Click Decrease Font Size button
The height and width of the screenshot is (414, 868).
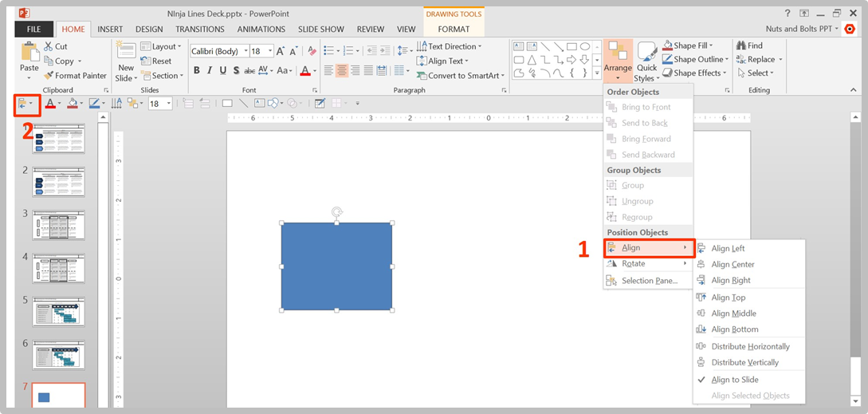pos(293,51)
